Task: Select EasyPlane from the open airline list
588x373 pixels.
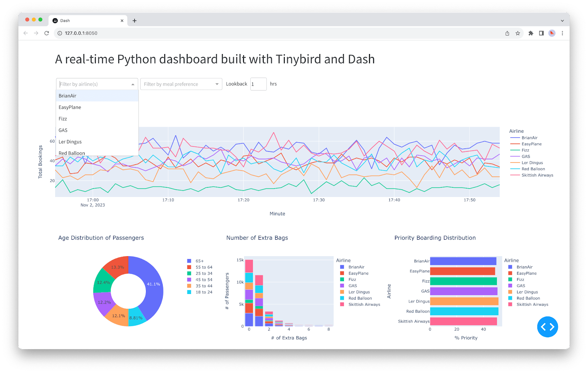Action: click(x=69, y=107)
